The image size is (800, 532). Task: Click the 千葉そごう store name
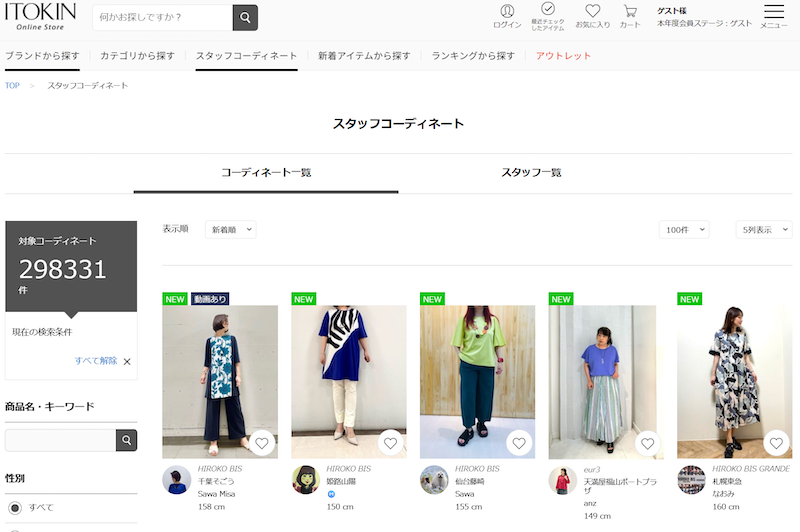point(216,482)
